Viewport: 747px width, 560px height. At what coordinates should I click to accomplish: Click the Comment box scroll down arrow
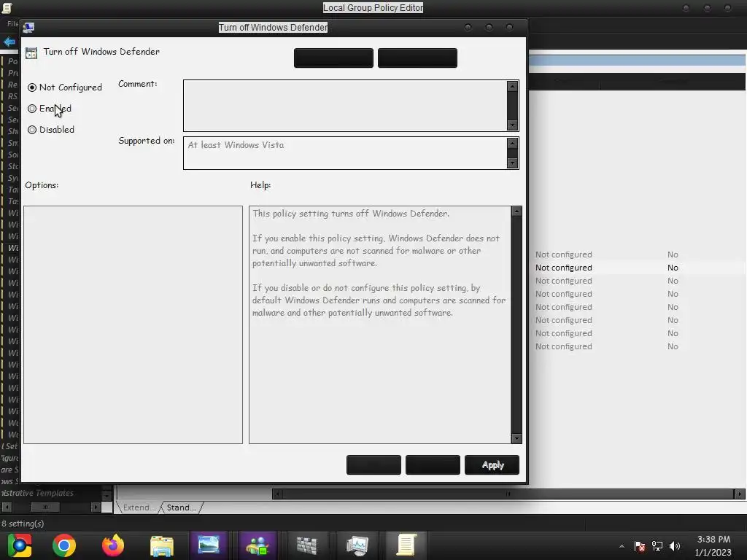coord(513,125)
